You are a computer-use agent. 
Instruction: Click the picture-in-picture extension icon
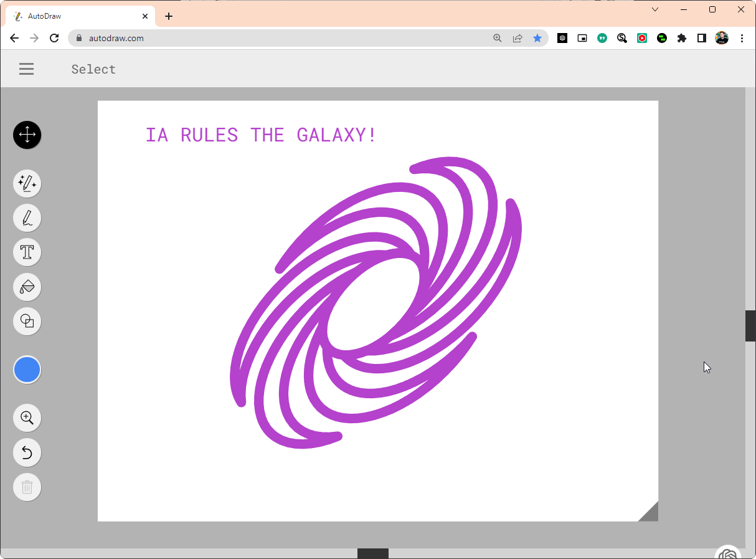582,38
